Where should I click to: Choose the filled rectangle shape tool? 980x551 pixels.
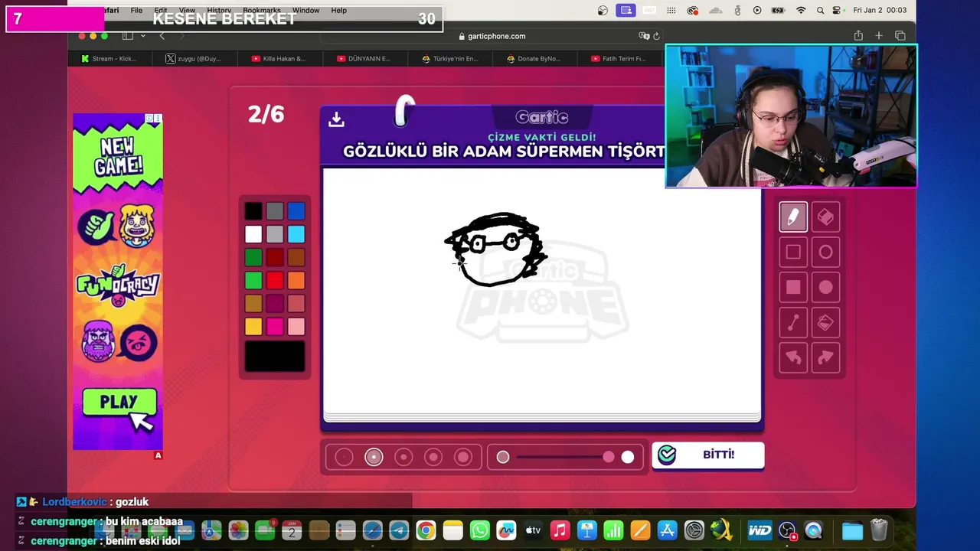click(x=793, y=287)
